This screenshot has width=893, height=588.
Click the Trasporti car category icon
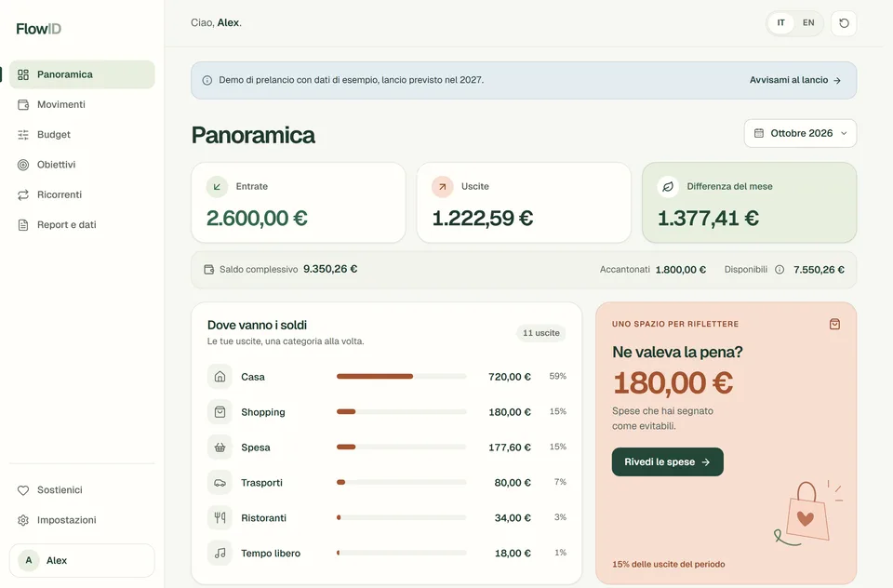[x=220, y=483]
